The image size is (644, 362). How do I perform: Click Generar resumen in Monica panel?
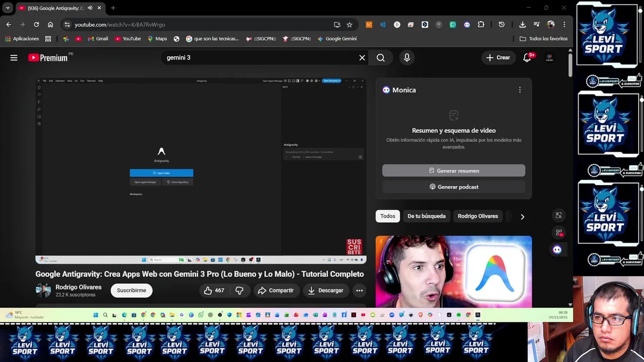point(454,171)
